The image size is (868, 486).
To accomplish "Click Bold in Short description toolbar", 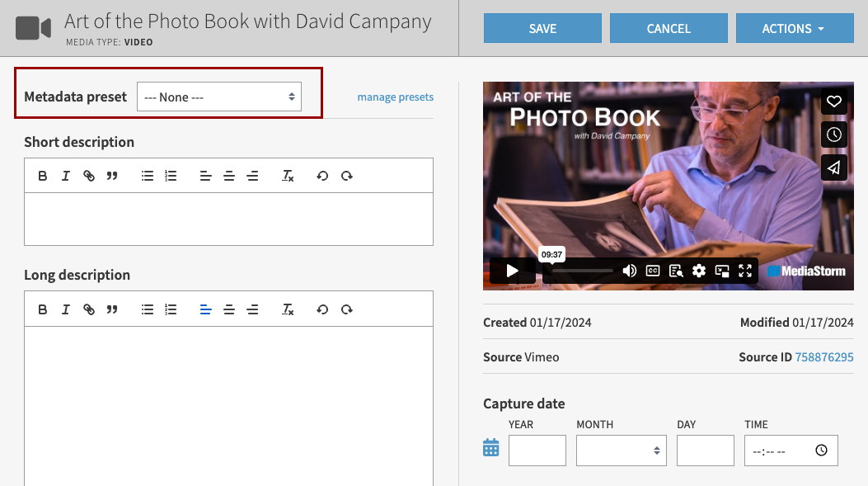I will [43, 176].
